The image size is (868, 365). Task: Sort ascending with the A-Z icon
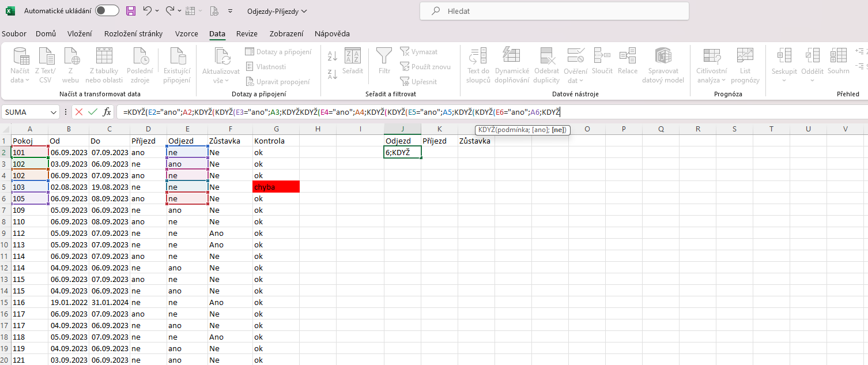[332, 56]
